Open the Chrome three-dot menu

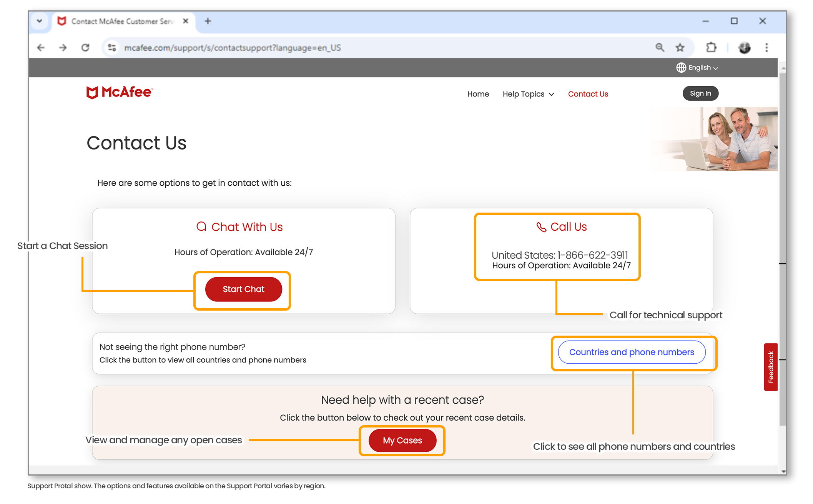[x=767, y=47]
